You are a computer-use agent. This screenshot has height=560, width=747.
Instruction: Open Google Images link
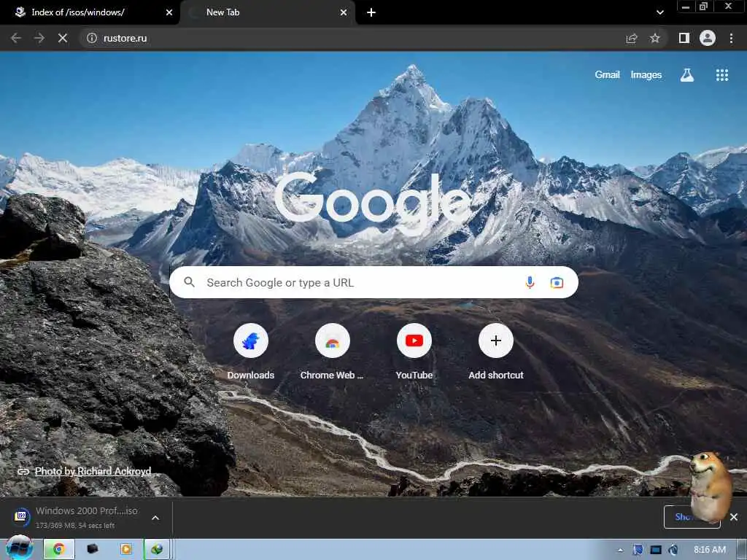coord(646,75)
